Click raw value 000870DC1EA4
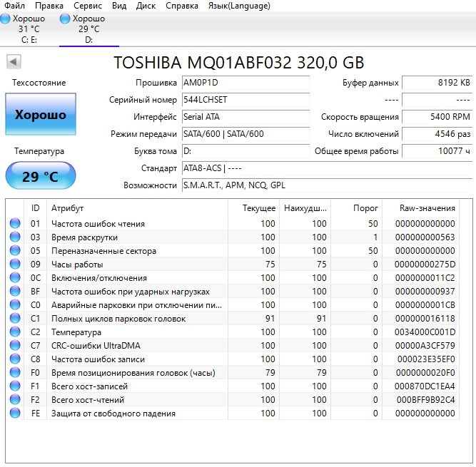The height and width of the screenshot is (467, 476). pyautogui.click(x=425, y=386)
